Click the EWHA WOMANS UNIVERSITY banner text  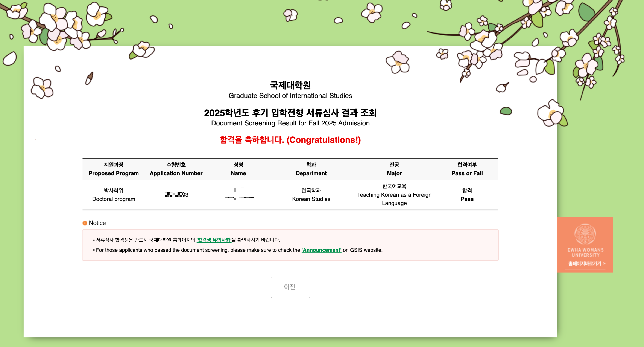pos(585,252)
